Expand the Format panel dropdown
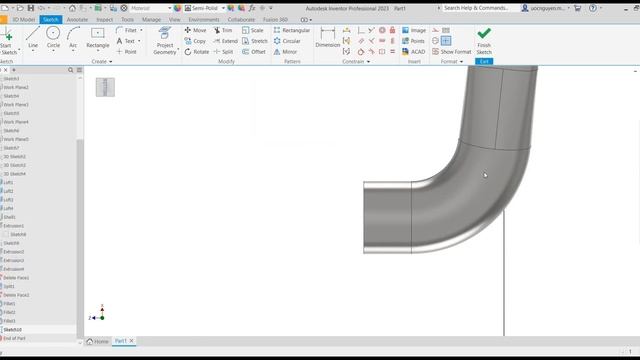This screenshot has width=640, height=360. (x=452, y=61)
